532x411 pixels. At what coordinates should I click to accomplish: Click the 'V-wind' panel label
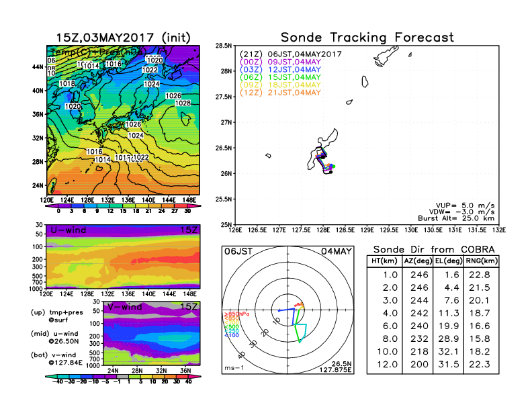(124, 307)
